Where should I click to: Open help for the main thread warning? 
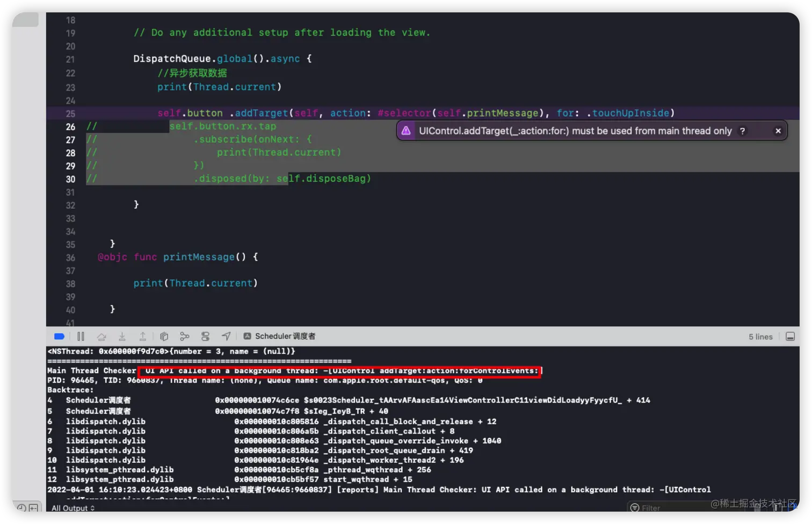pyautogui.click(x=743, y=131)
